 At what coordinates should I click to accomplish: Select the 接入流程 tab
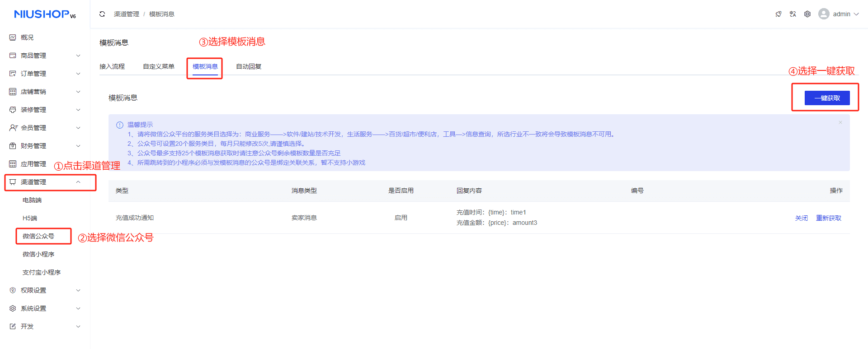coord(112,66)
